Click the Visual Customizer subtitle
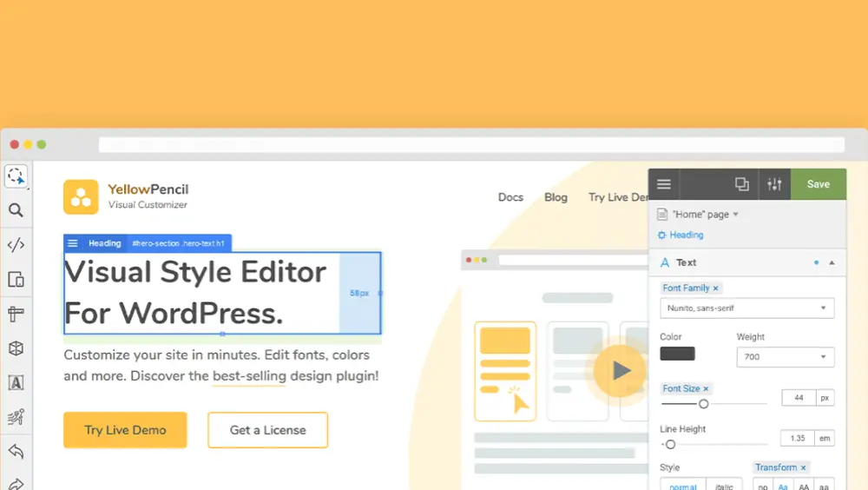This screenshot has height=490, width=868. click(148, 204)
